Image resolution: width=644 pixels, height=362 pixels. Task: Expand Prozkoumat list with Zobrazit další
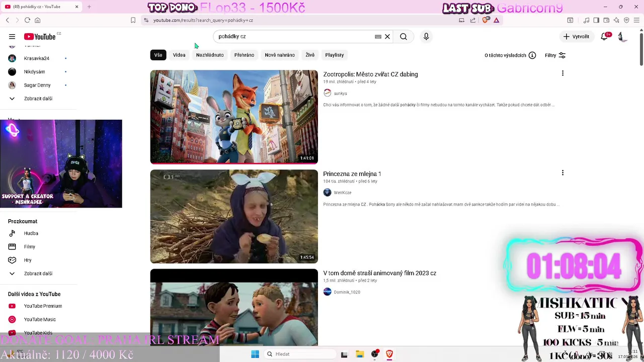point(38,274)
